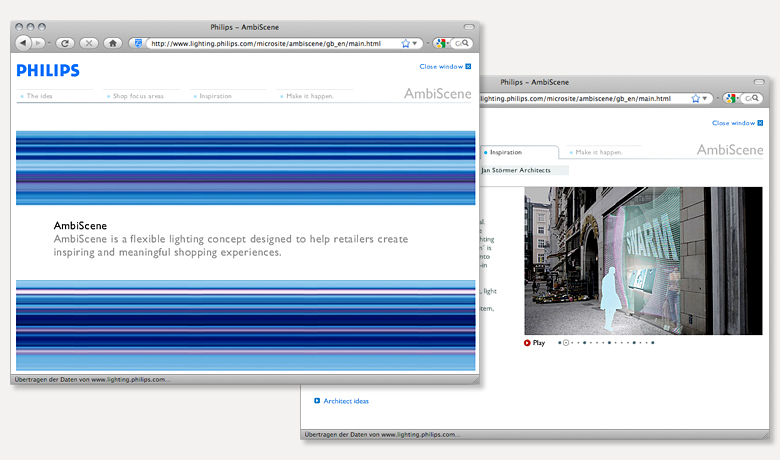Click 'Close window' link in the front window
Image resolution: width=780 pixels, height=460 pixels.
[x=445, y=66]
